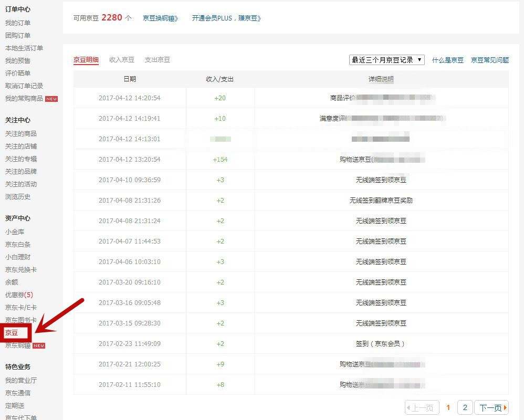This screenshot has width=524, height=420.
Task: Open 评价晒单 link
Action: pyautogui.click(x=18, y=73)
